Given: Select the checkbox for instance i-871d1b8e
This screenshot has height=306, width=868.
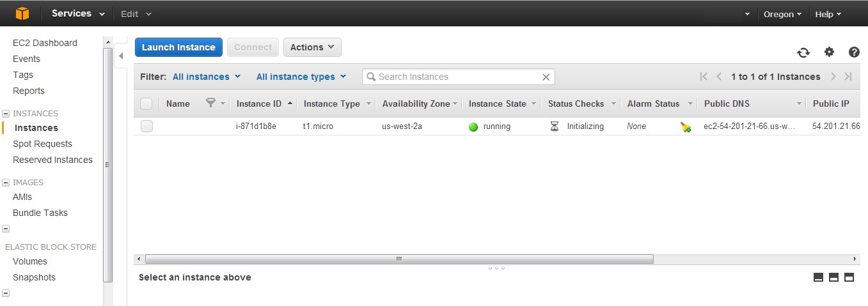Looking at the screenshot, I should 146,126.
